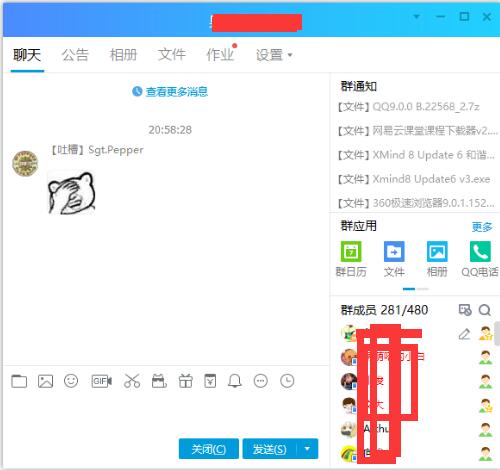Click the red envelope yuan icon

click(210, 381)
